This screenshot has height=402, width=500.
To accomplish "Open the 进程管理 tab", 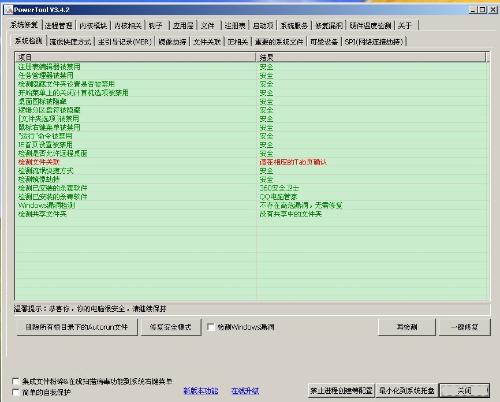I will tap(59, 25).
